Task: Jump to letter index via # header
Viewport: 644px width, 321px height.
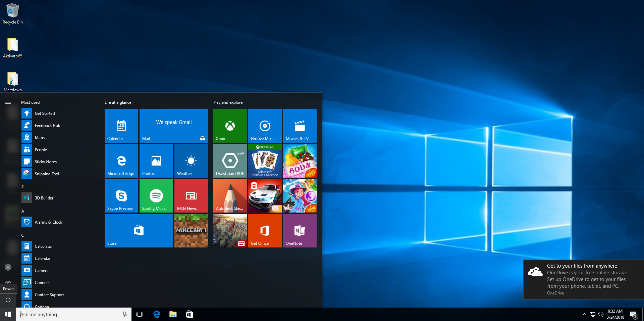Action: (22, 187)
